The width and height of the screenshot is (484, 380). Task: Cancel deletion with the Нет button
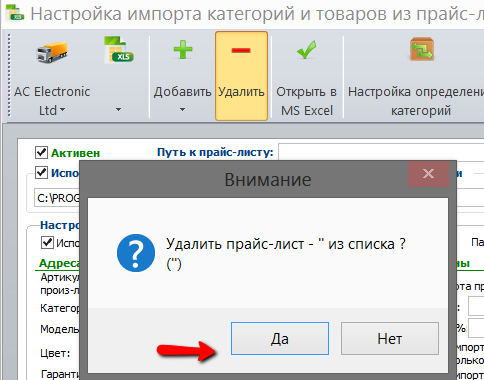[x=390, y=338]
